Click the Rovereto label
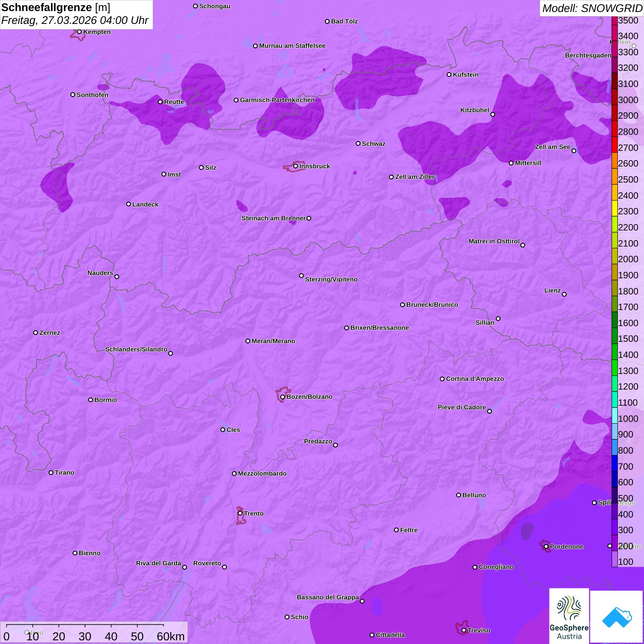644x644 pixels. 207,563
